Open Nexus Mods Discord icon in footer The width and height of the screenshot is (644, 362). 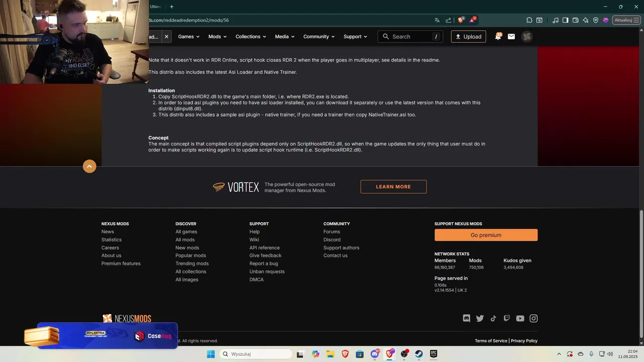466,318
